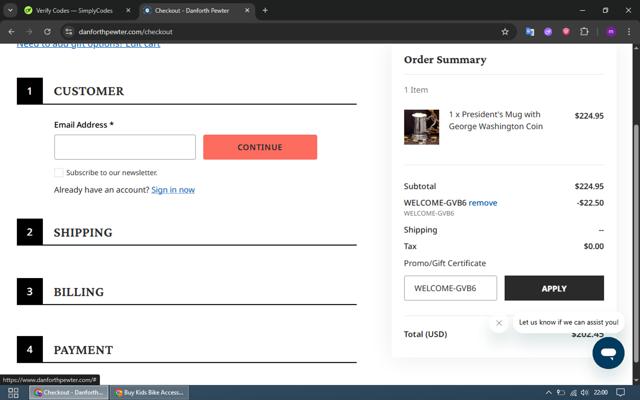Screen dimensions: 640x400
Task: Click the APPLY promo button
Action: click(x=554, y=288)
